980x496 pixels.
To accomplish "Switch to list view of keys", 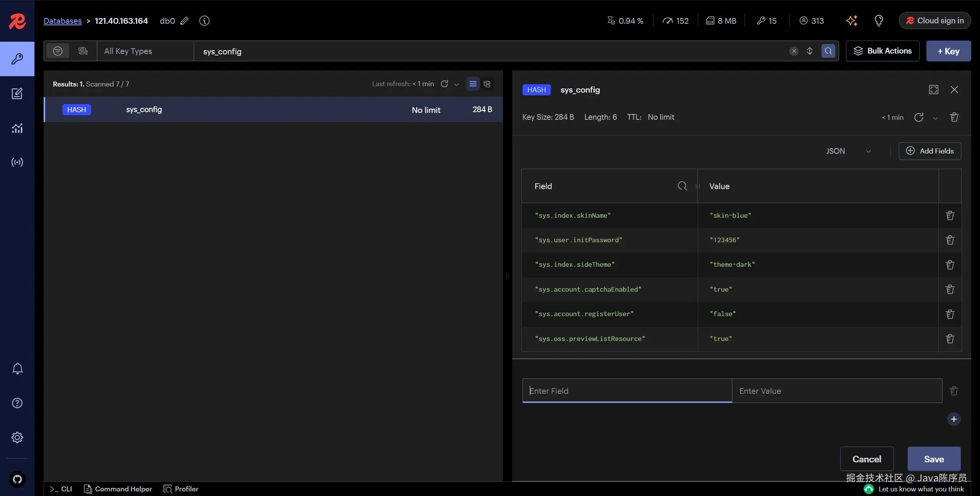I will coord(473,84).
